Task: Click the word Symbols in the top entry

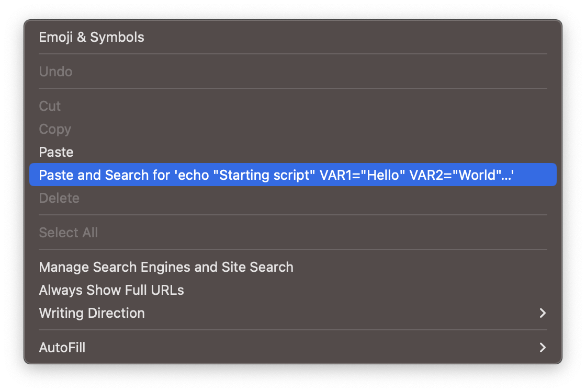Action: pos(117,37)
